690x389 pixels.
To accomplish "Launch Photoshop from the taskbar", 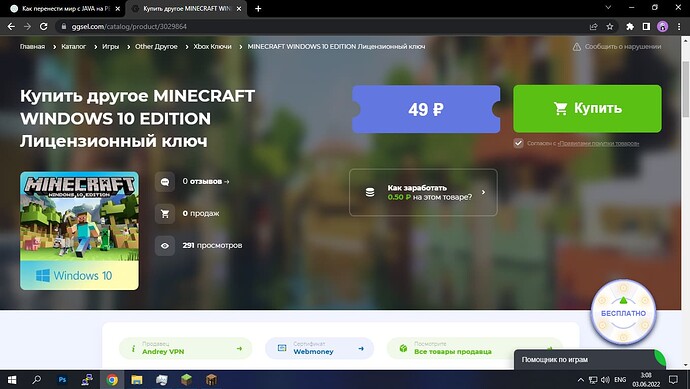I will click(62, 379).
